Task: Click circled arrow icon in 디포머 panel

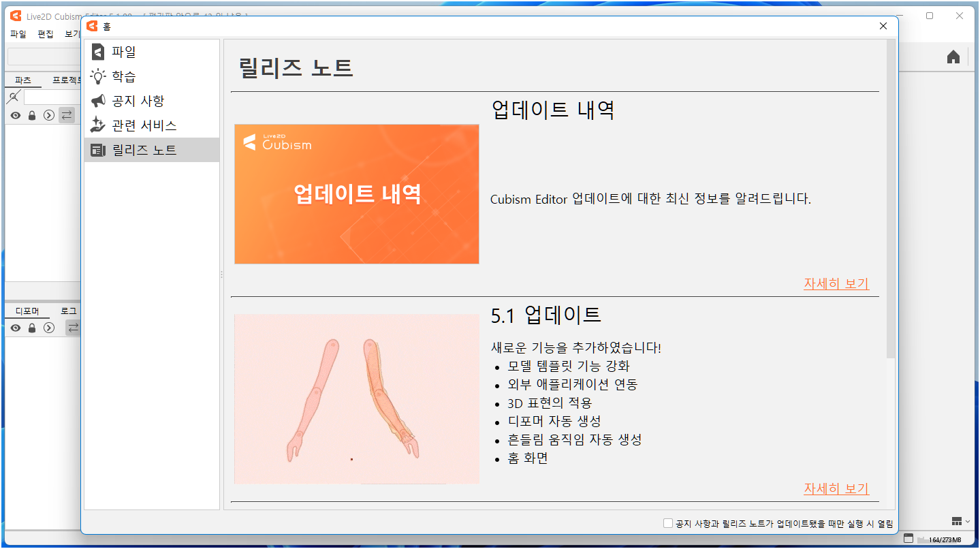Action: point(48,328)
